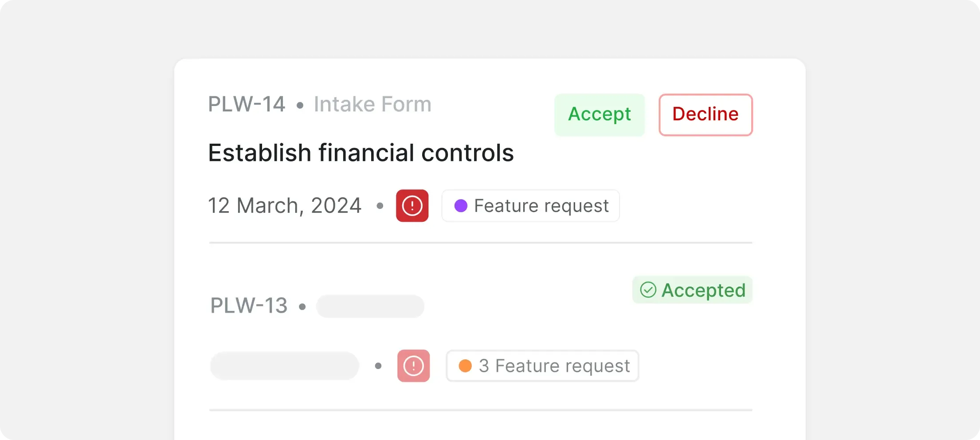Click the PLW-13 issue identifier
The width and height of the screenshot is (980, 440).
coord(249,306)
